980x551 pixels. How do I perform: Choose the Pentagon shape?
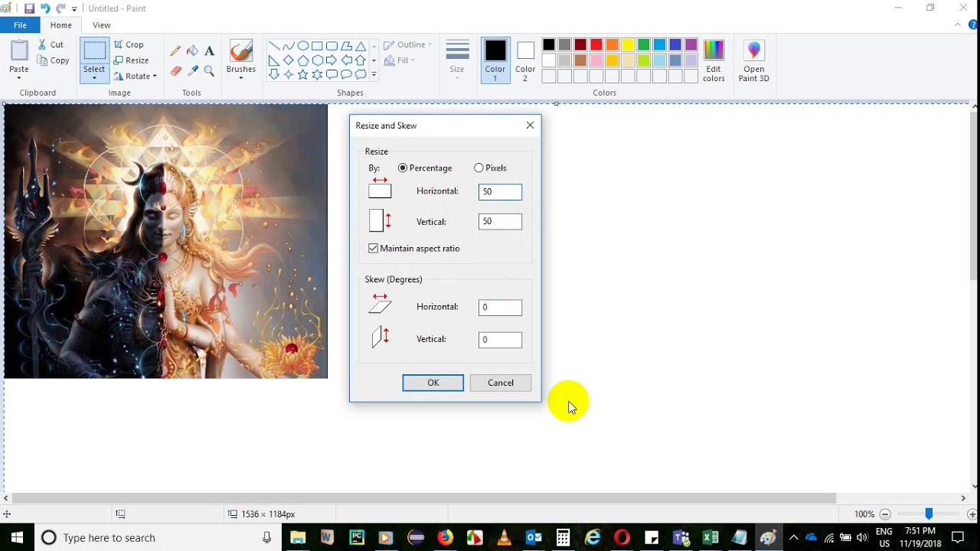(x=302, y=60)
